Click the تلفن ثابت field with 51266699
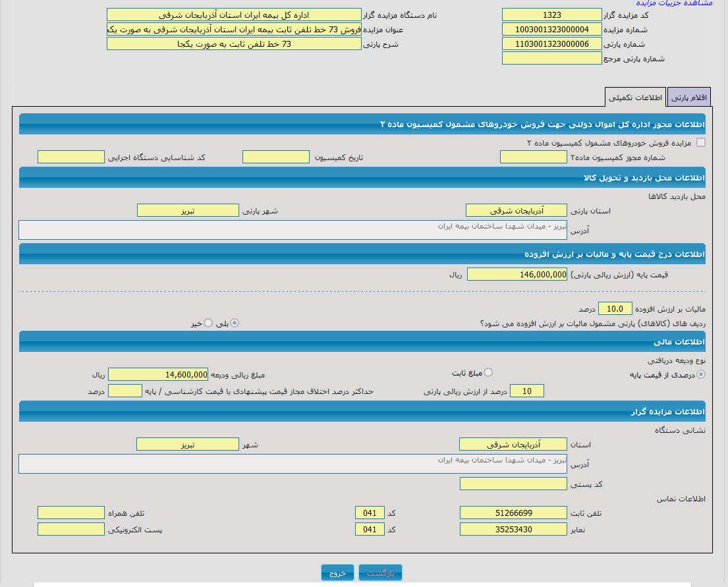 tap(513, 513)
